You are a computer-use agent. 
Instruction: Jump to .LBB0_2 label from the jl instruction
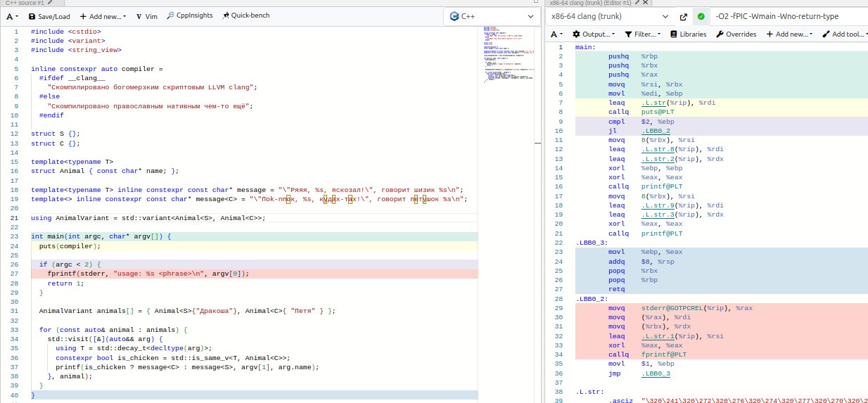[x=656, y=131]
